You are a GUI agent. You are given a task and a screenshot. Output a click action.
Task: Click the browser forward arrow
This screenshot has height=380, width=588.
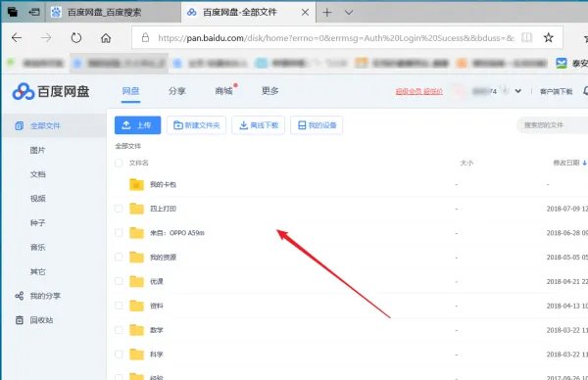coord(46,38)
